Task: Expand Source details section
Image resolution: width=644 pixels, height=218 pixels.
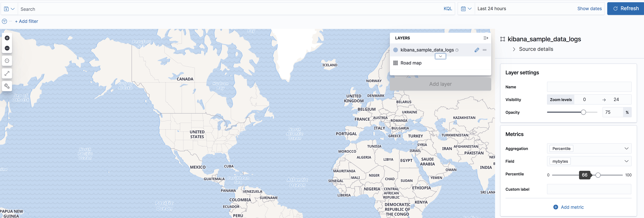Action: 536,49
